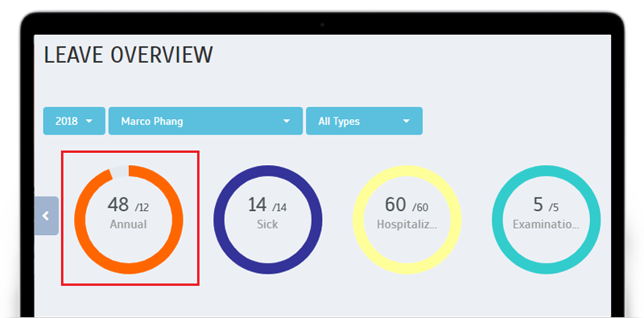
Task: Click the truncated Examinatio... label
Action: click(x=547, y=225)
